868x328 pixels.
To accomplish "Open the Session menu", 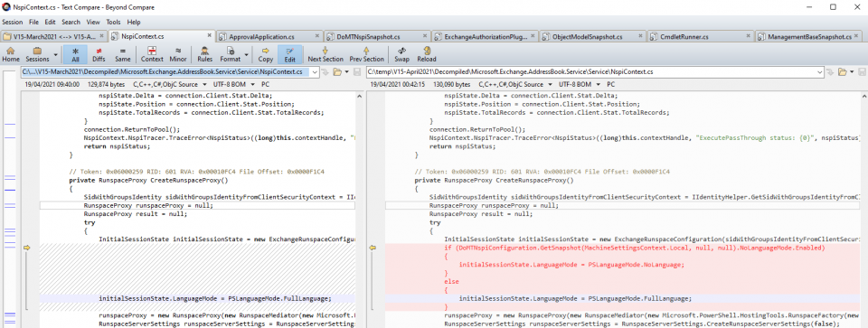I will click(x=12, y=22).
